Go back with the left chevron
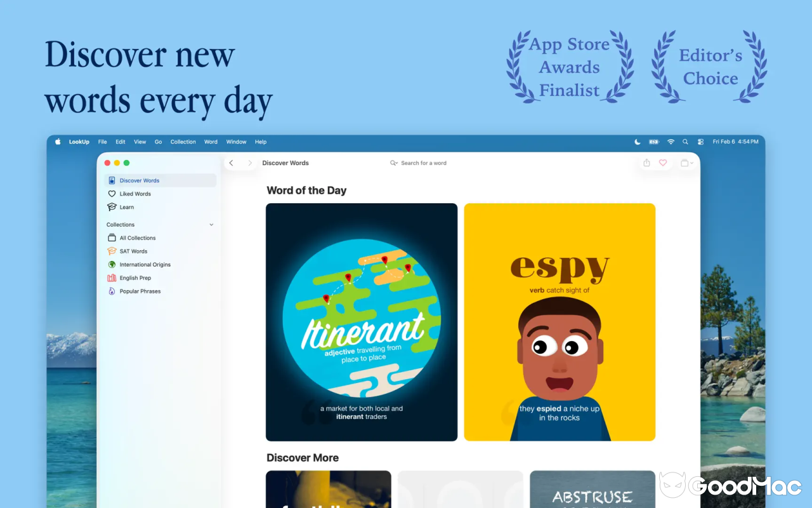The height and width of the screenshot is (508, 812). [232, 163]
